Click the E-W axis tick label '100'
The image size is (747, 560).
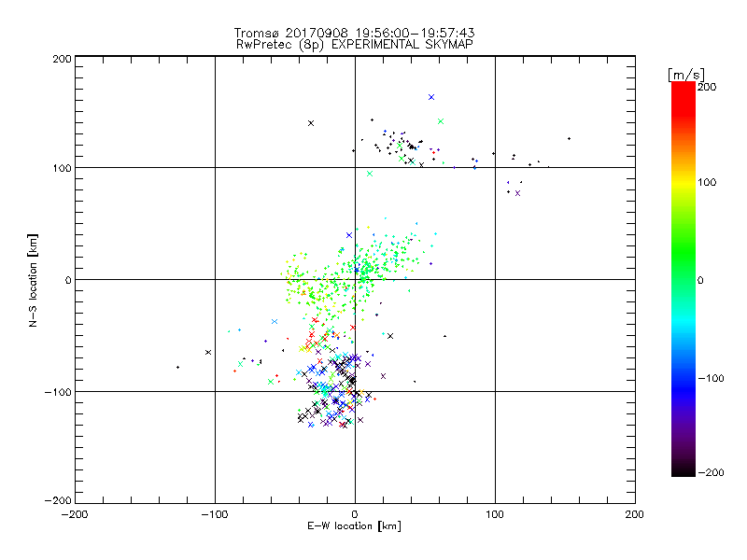(x=495, y=514)
